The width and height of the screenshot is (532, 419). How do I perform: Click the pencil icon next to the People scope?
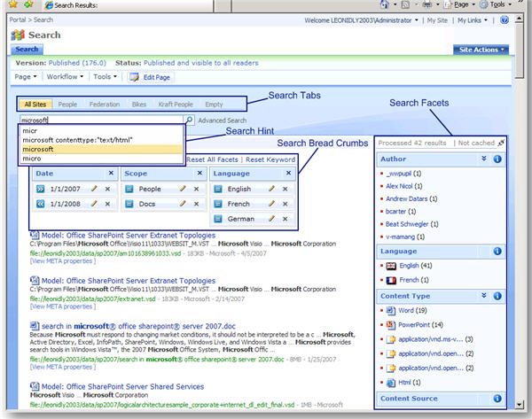coord(182,190)
